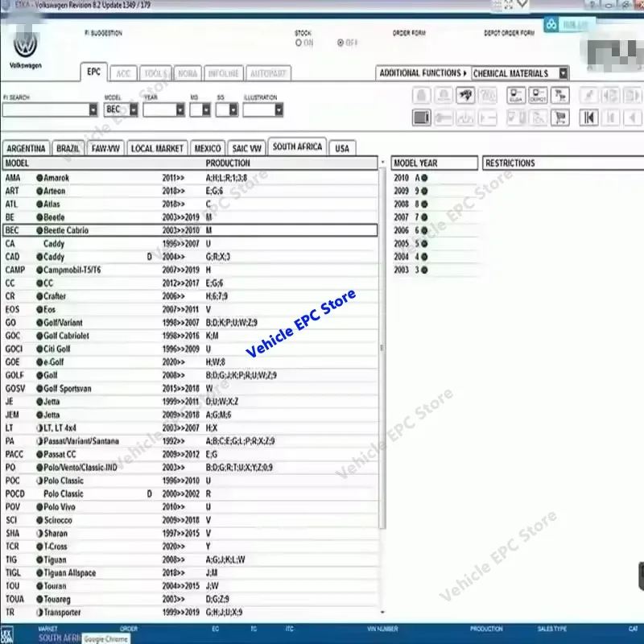Select the Atlas model row
644x644 pixels.
(x=190, y=204)
